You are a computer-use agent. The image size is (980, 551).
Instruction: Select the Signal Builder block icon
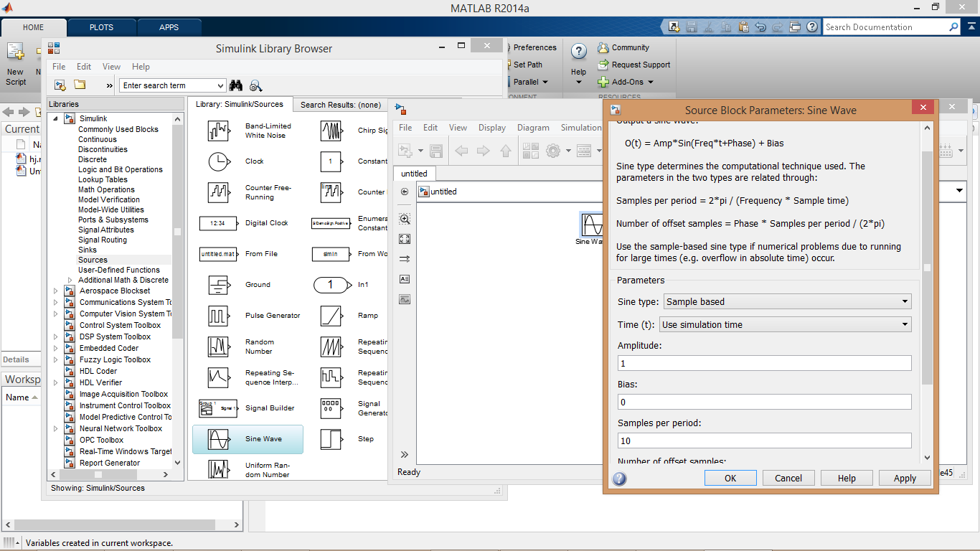tap(218, 408)
